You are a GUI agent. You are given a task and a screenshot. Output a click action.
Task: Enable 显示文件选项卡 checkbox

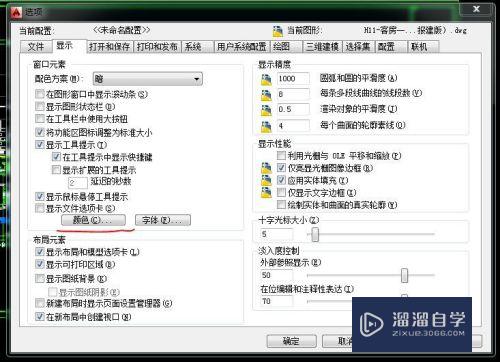[40, 208]
